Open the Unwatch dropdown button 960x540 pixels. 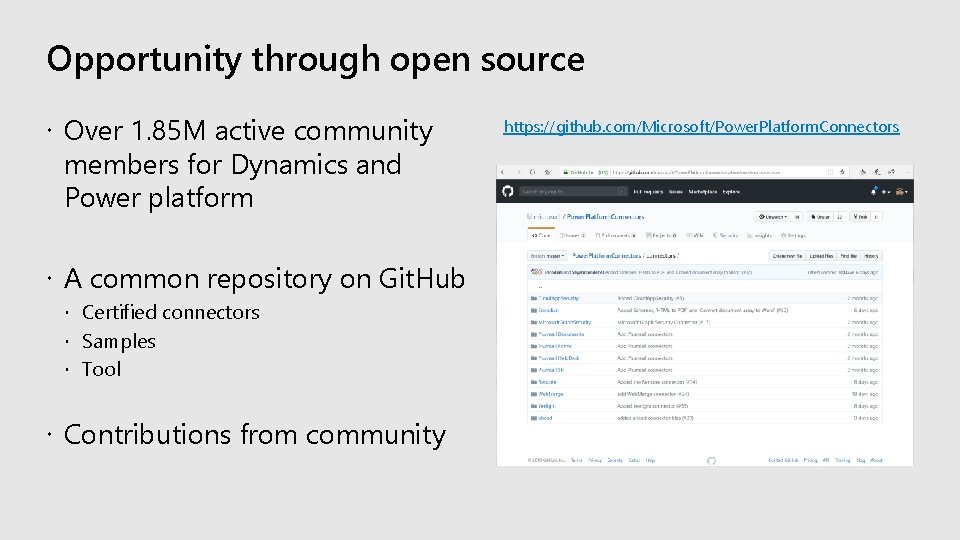point(773,217)
